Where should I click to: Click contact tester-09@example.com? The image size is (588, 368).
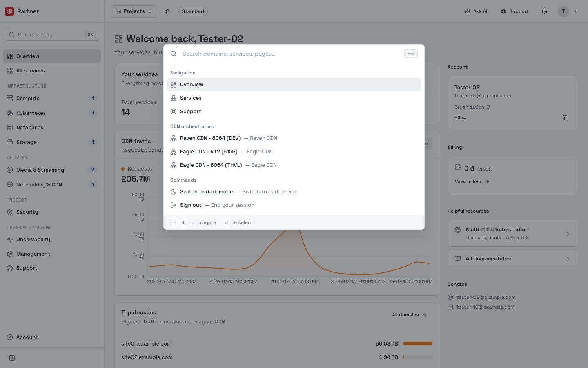(486, 297)
